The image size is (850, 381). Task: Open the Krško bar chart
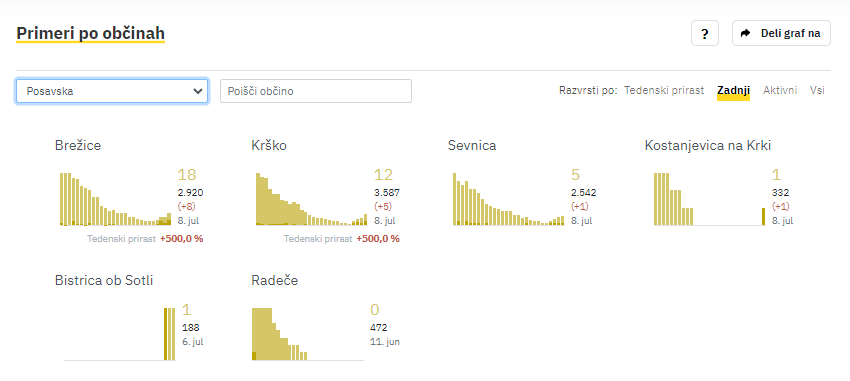(x=311, y=199)
